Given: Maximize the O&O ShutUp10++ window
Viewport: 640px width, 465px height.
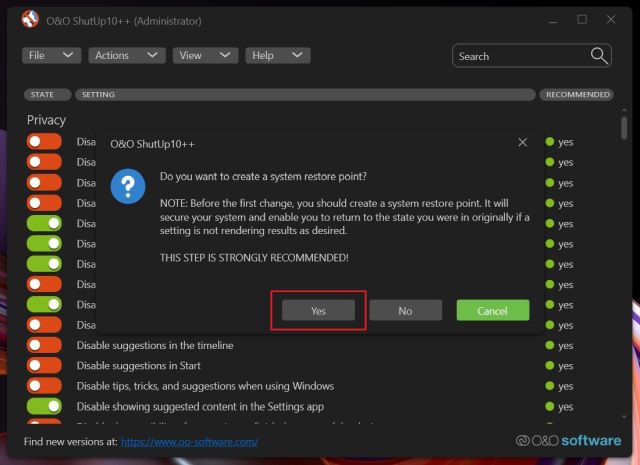Looking at the screenshot, I should (x=582, y=20).
